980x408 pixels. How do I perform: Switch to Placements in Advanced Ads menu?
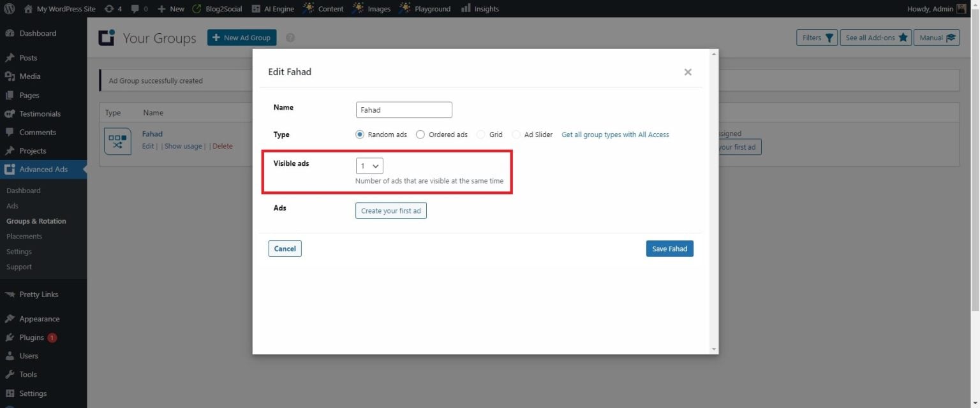[24, 236]
